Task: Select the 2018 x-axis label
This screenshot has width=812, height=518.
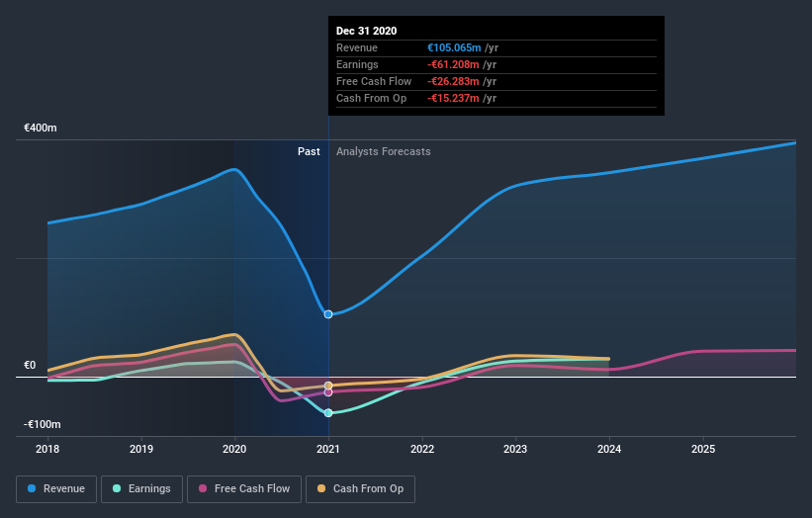Action: click(47, 449)
